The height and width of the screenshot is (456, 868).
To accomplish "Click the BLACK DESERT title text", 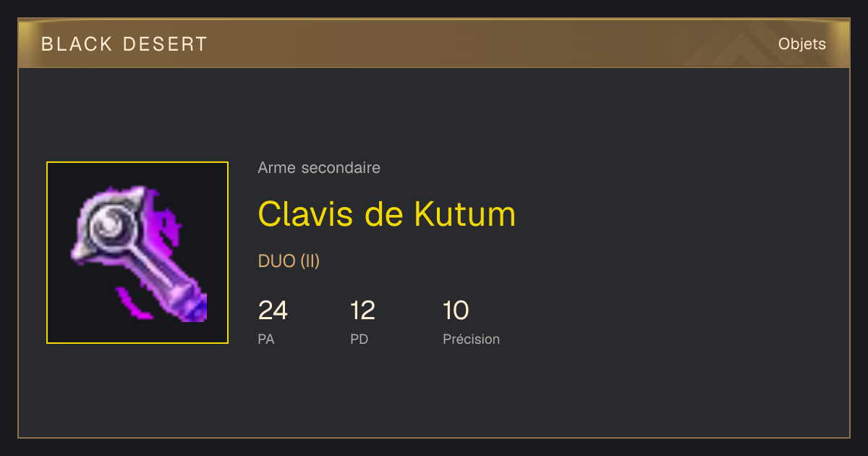I will [x=124, y=44].
